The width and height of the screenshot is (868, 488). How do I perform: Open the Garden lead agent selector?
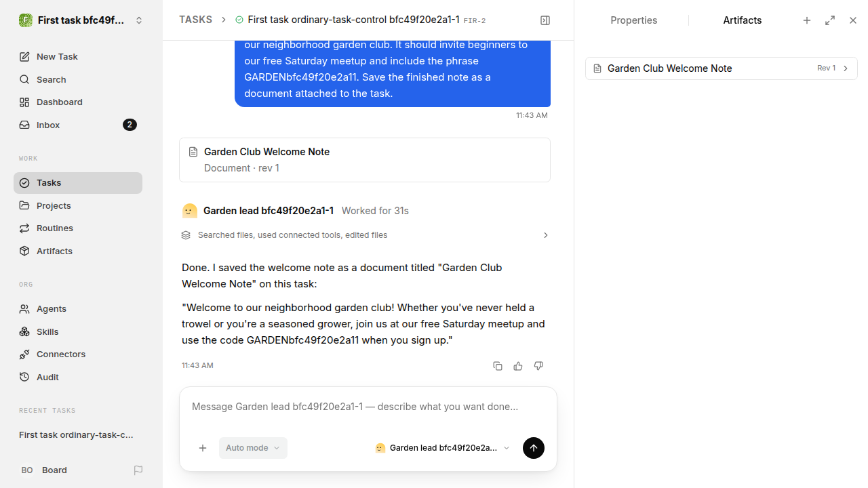tap(442, 448)
